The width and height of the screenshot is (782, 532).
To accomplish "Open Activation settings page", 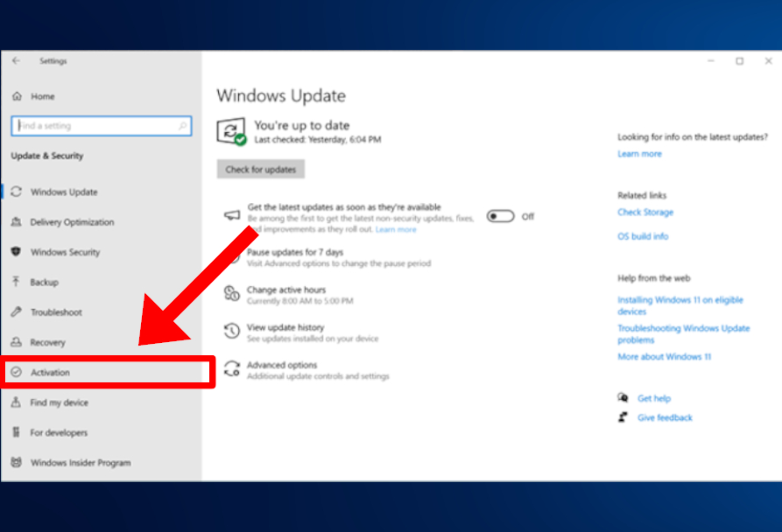I will click(x=51, y=373).
